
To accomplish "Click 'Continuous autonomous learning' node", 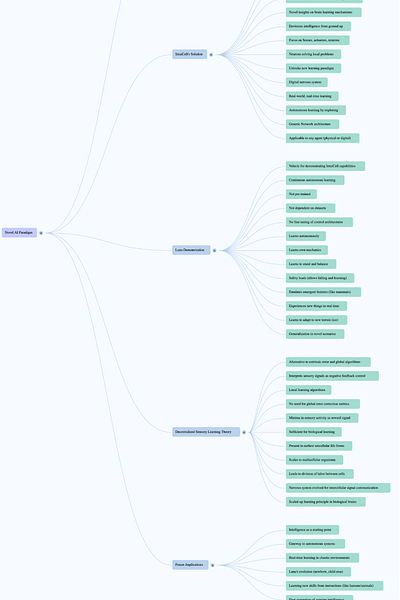I will pos(315,180).
